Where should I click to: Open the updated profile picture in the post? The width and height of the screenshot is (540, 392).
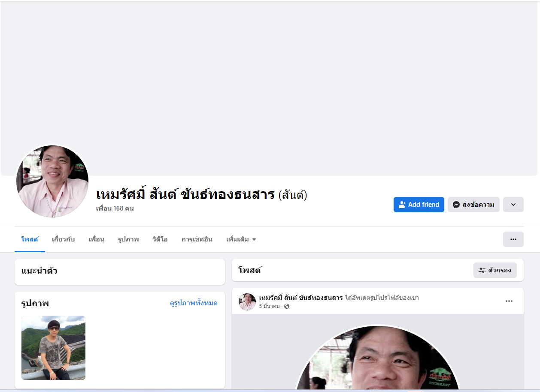[x=378, y=358]
